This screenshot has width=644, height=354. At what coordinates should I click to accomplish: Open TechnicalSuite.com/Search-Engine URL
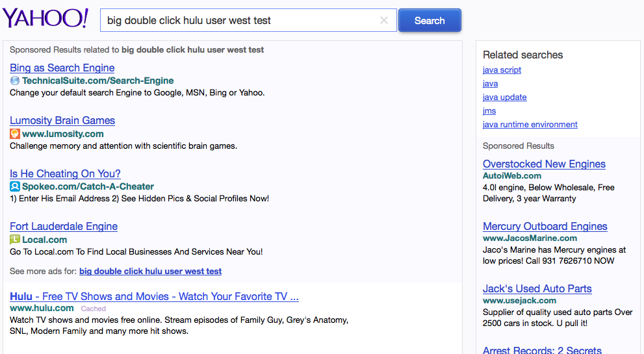click(97, 81)
